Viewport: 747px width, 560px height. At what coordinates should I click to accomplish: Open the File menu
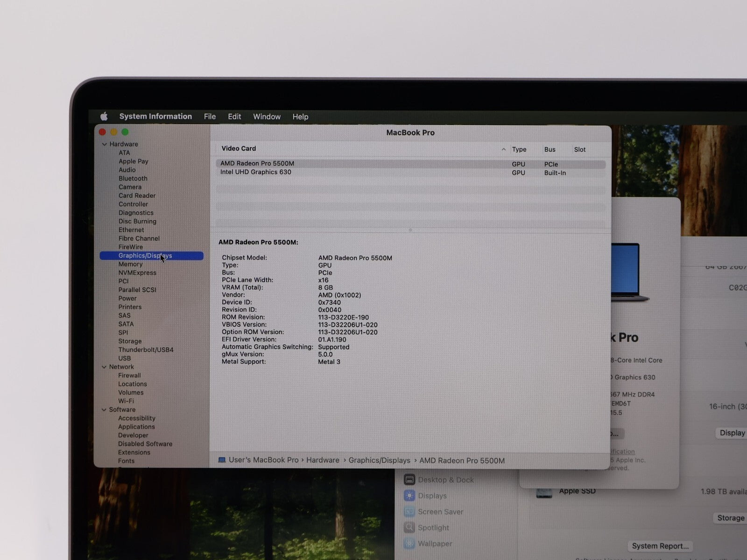tap(210, 117)
